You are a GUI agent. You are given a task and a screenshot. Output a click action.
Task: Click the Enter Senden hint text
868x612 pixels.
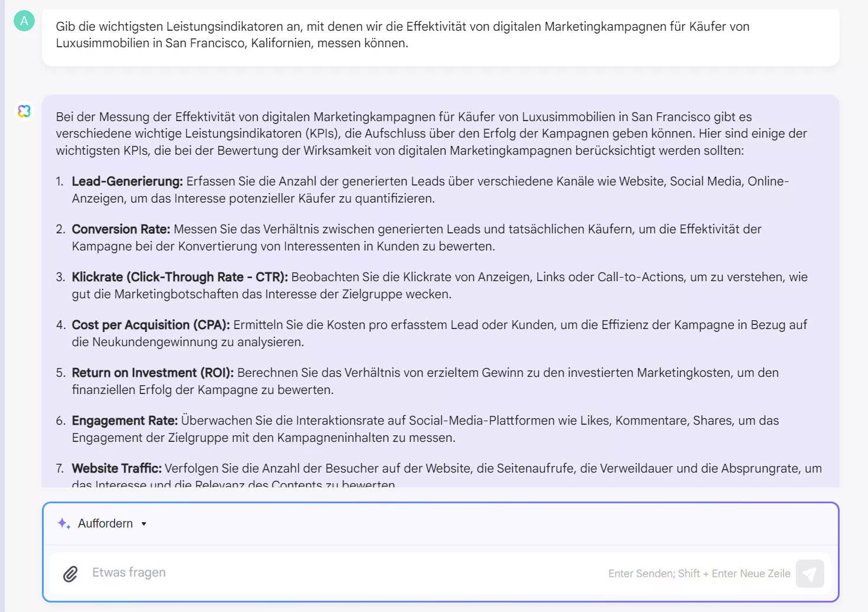(x=699, y=573)
